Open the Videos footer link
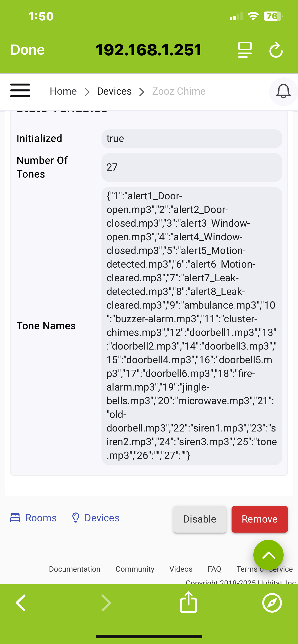This screenshot has height=644, width=298. pos(181,569)
